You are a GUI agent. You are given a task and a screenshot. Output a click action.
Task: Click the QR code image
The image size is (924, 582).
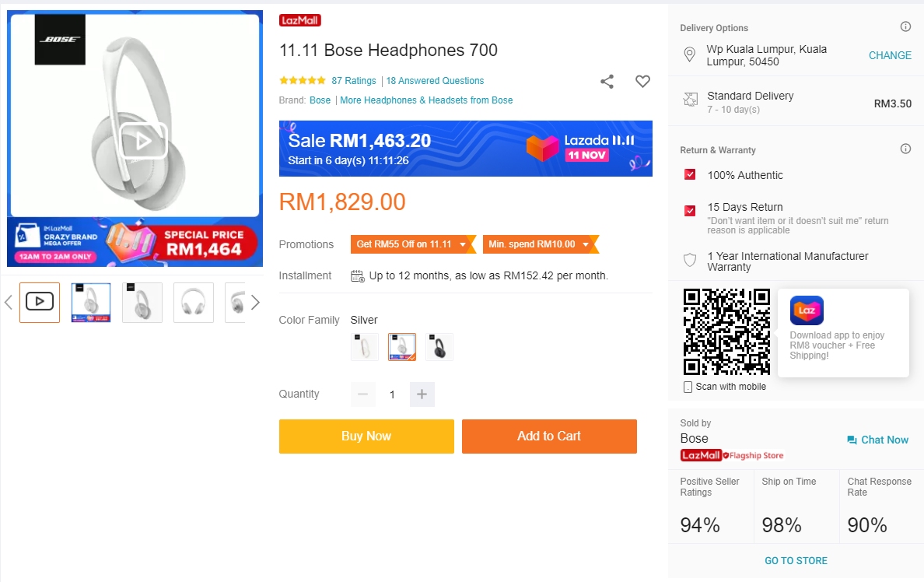[726, 332]
